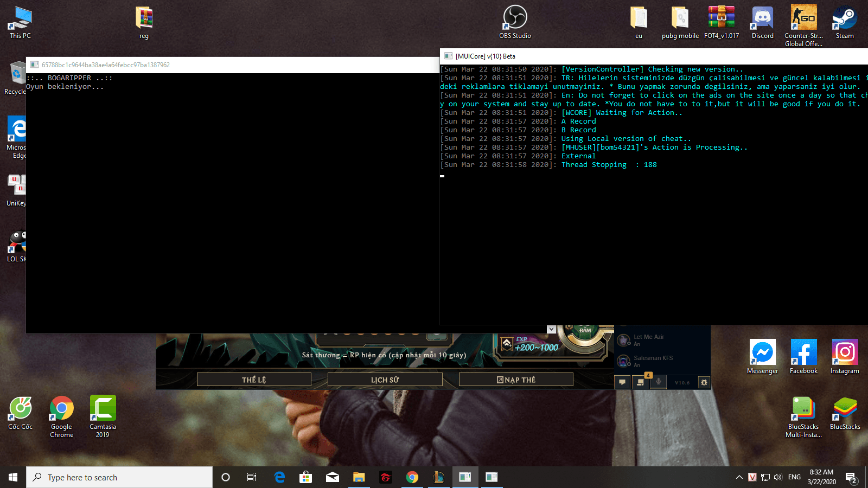This screenshot has height=488, width=868.
Task: Click the LỊCH SỬ button
Action: point(385,380)
